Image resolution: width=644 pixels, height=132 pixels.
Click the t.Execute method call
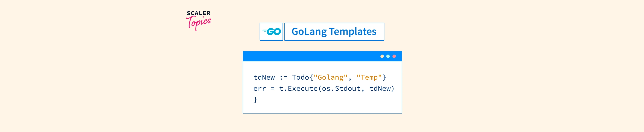pyautogui.click(x=298, y=88)
